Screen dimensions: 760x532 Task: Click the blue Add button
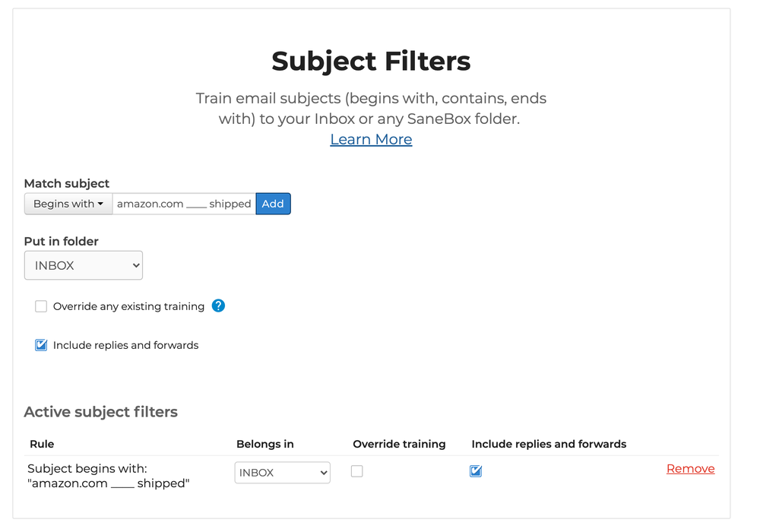point(273,204)
